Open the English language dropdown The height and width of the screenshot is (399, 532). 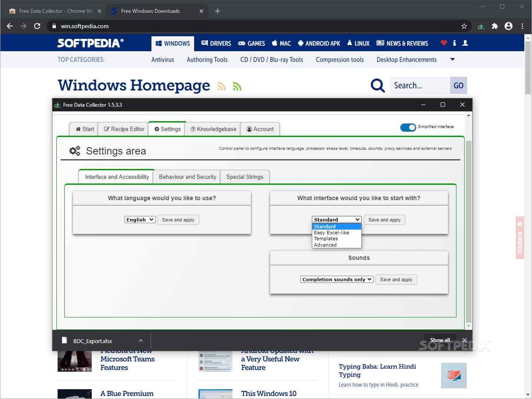(140, 220)
